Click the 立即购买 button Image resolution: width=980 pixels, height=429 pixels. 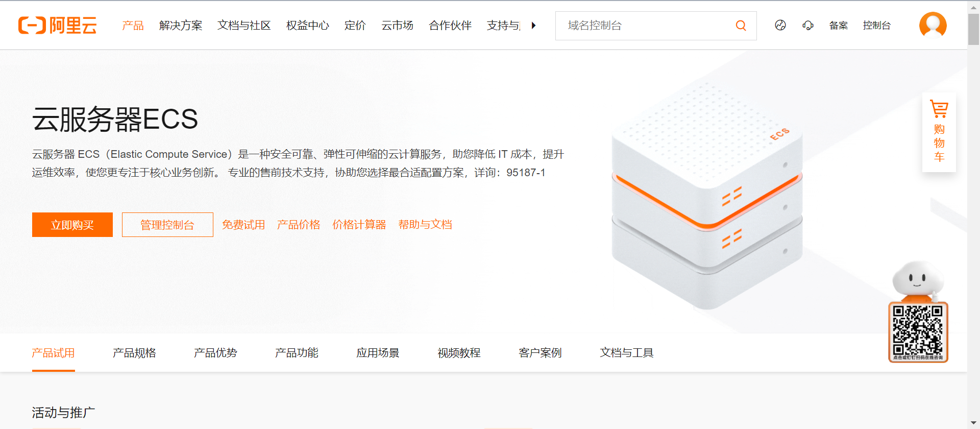click(72, 225)
